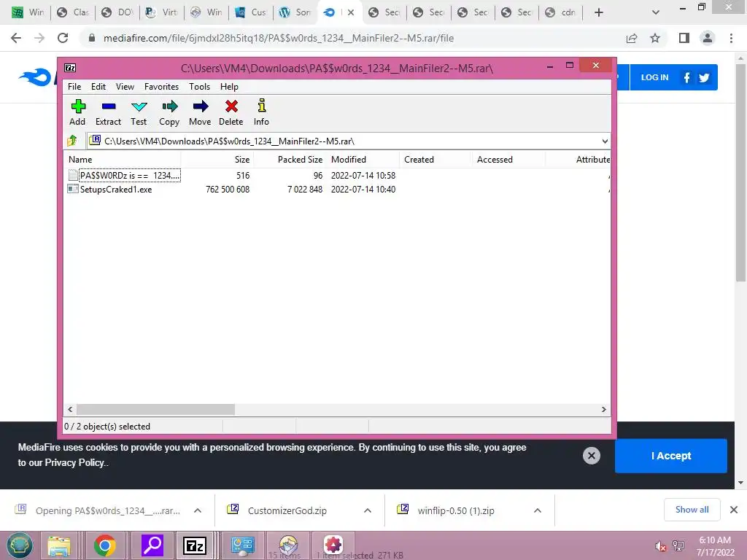This screenshot has height=560, width=747.
Task: Click the Start button on taskbar
Action: click(x=20, y=545)
